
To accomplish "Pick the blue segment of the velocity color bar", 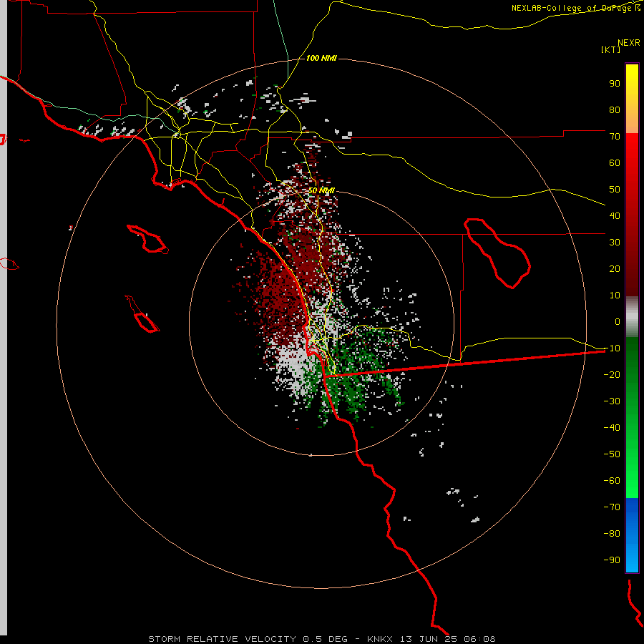I will [x=632, y=535].
